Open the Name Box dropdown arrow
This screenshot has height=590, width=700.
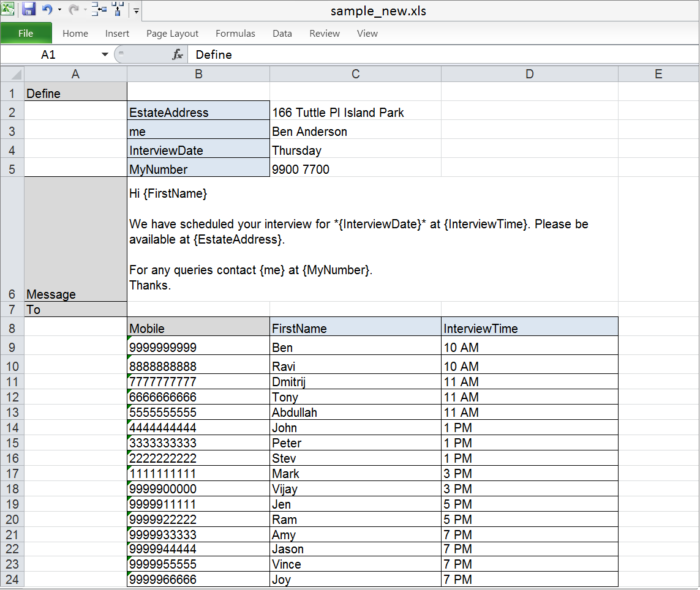tap(105, 54)
